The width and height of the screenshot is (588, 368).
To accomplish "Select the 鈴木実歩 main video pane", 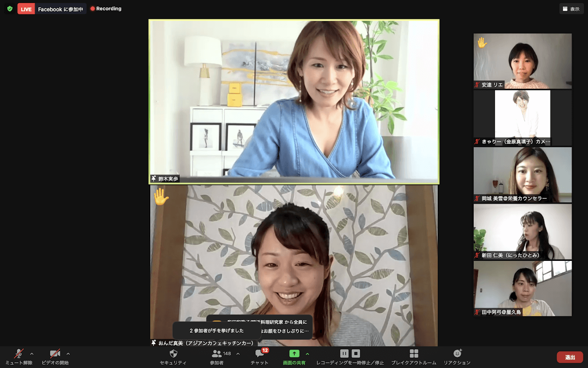I will pos(294,101).
